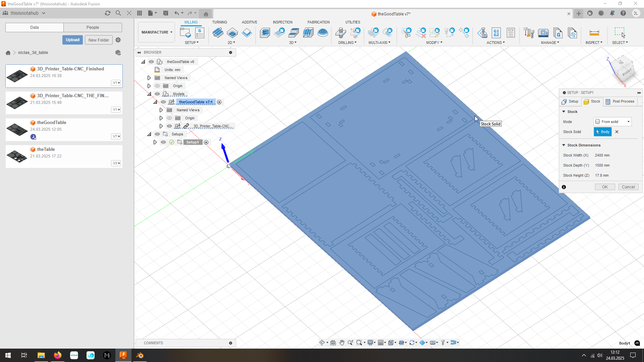Image resolution: width=644 pixels, height=362 pixels.
Task: Expand top-level Named Views folder
Action: coord(149,78)
